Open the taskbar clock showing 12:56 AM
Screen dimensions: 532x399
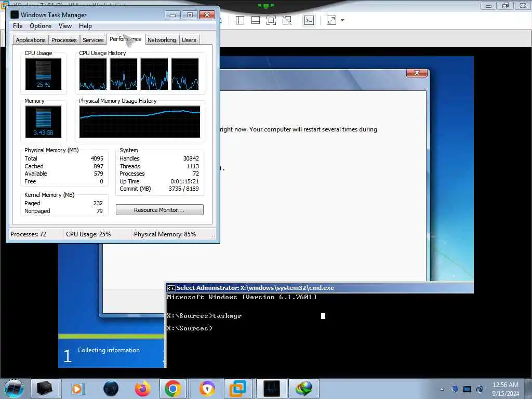tap(506, 389)
